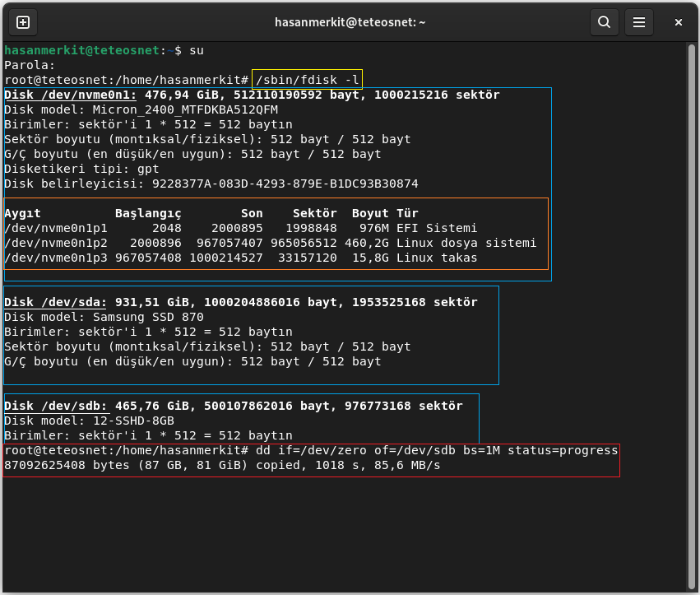This screenshot has height=595, width=700.
Task: Click the Disketikeri tipi: gpt line
Action: (81, 169)
